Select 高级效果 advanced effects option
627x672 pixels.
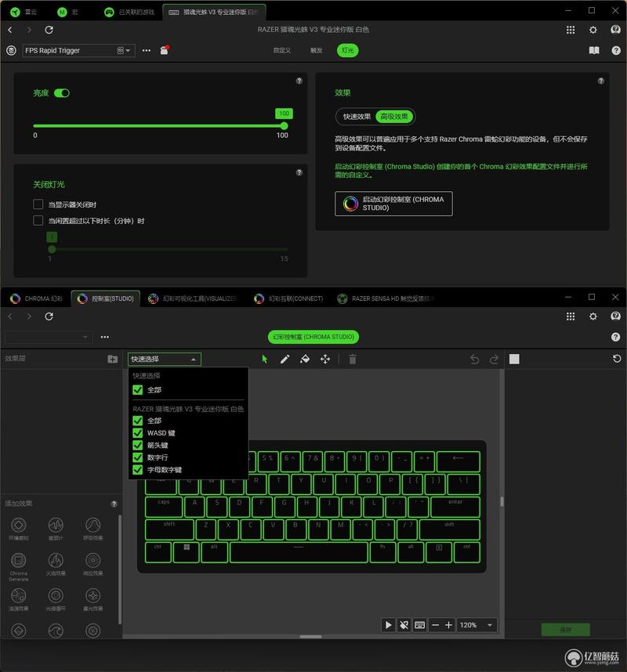(394, 117)
